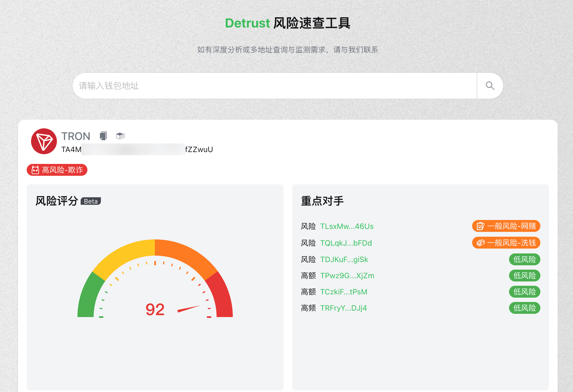The height and width of the screenshot is (392, 573).
Task: Click the search magnifier icon
Action: (x=489, y=86)
